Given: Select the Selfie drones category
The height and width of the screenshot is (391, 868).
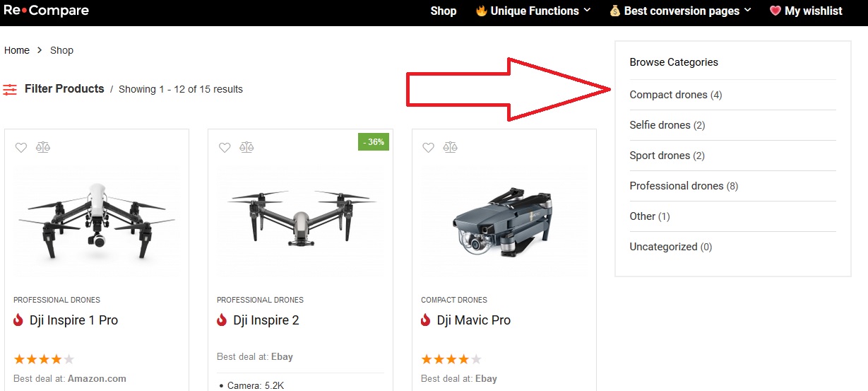Looking at the screenshot, I should [660, 125].
